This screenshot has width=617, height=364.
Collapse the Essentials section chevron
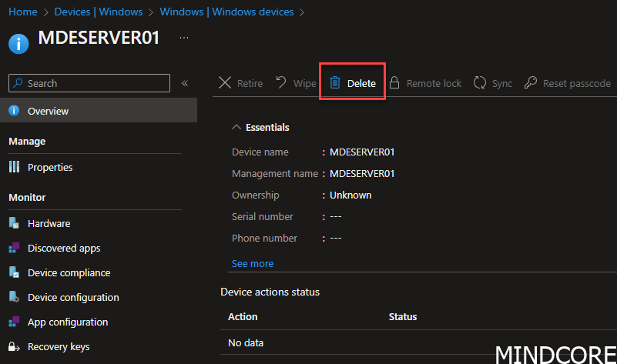(236, 127)
